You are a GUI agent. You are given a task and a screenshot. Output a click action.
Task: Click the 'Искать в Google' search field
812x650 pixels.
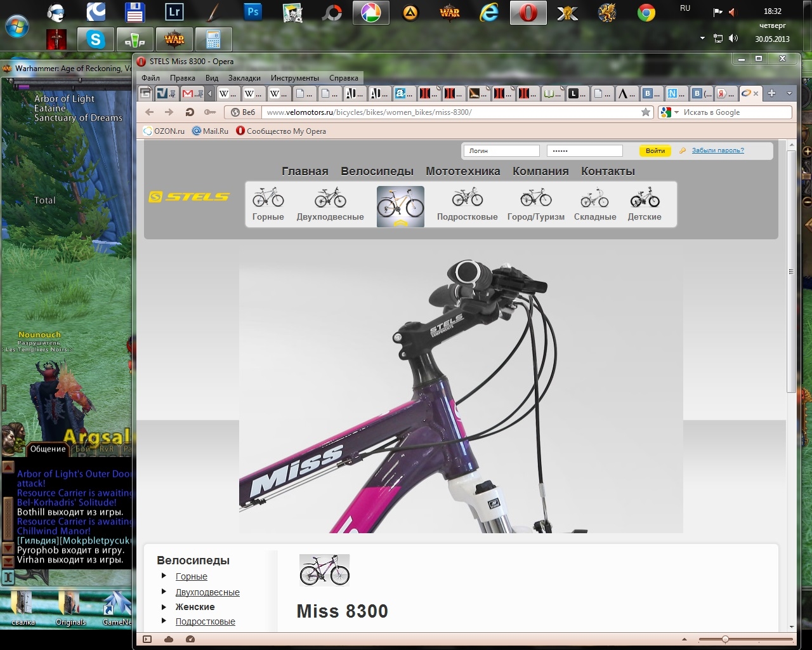point(736,112)
